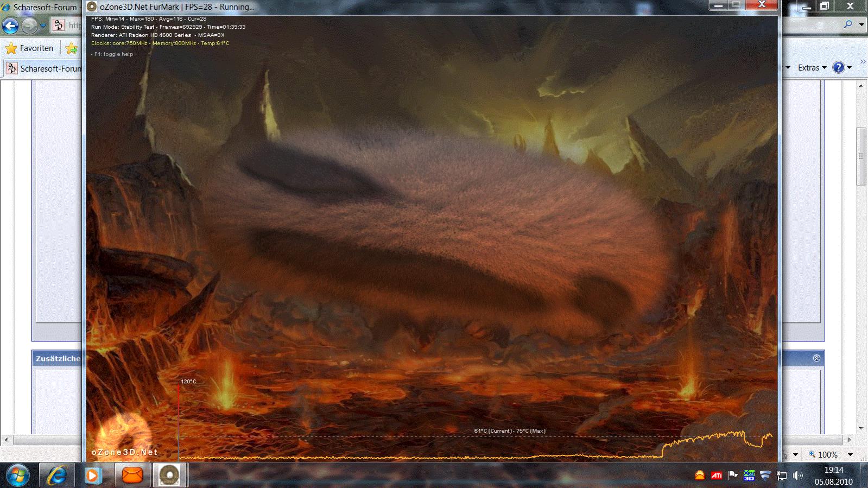Open the Favoriten favorites button
Image resolution: width=868 pixels, height=488 pixels.
(30, 48)
